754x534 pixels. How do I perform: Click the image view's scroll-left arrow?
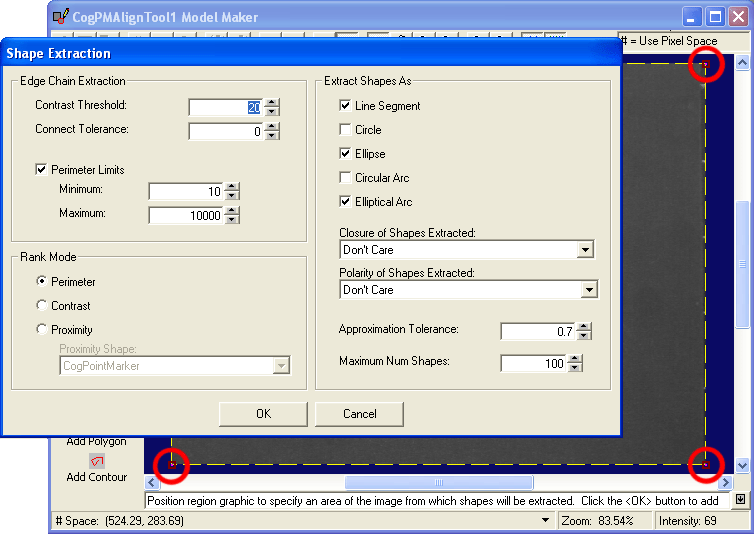pyautogui.click(x=151, y=482)
